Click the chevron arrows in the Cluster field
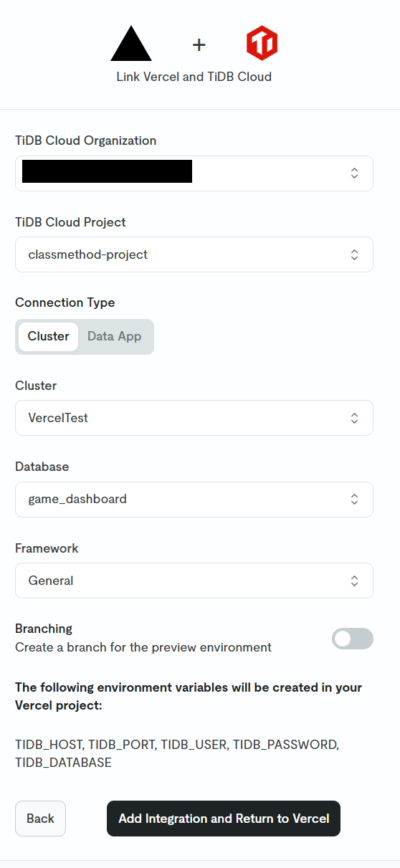The image size is (400, 868). pyautogui.click(x=354, y=418)
